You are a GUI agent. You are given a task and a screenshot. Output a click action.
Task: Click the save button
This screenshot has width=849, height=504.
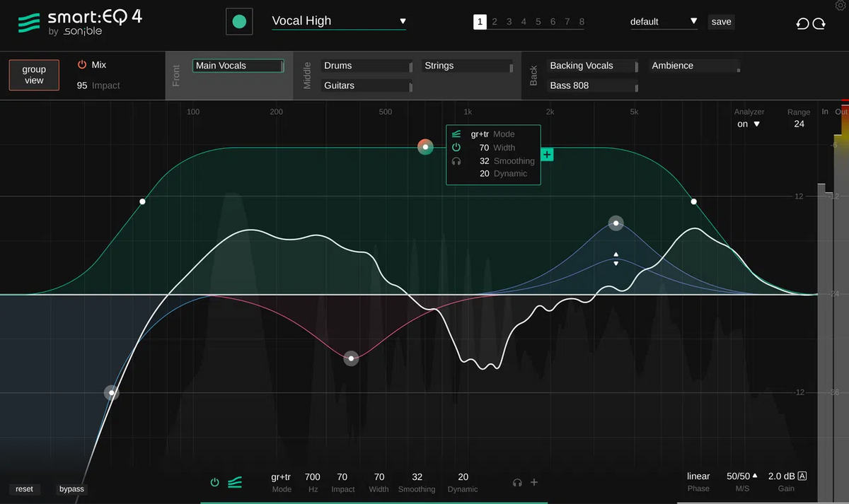coord(721,21)
